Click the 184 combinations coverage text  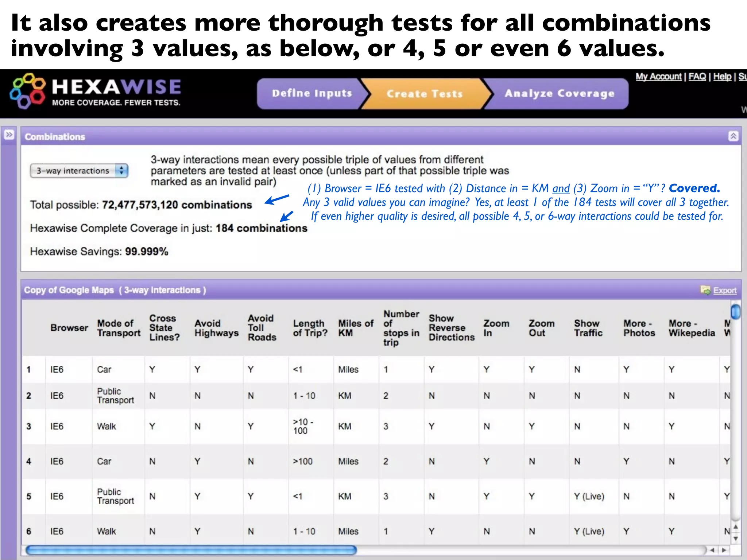pos(262,228)
